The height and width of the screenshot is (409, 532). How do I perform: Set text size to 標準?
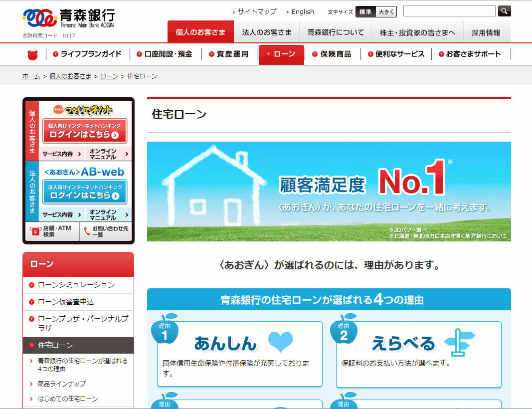[x=365, y=12]
